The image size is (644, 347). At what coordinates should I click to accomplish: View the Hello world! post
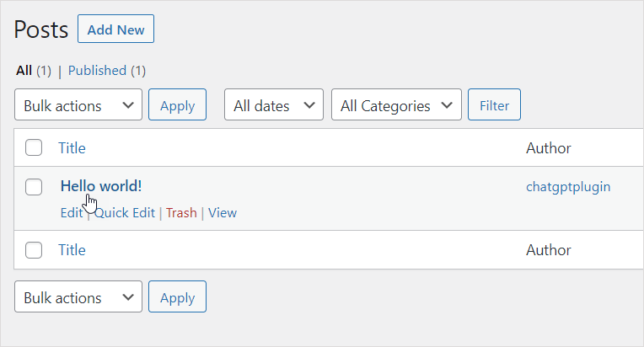click(223, 213)
